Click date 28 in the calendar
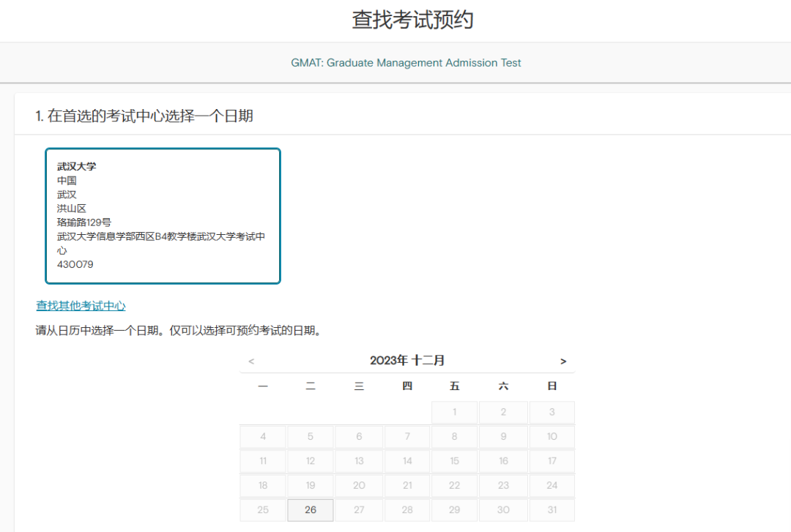This screenshot has height=532, width=791. (x=407, y=510)
